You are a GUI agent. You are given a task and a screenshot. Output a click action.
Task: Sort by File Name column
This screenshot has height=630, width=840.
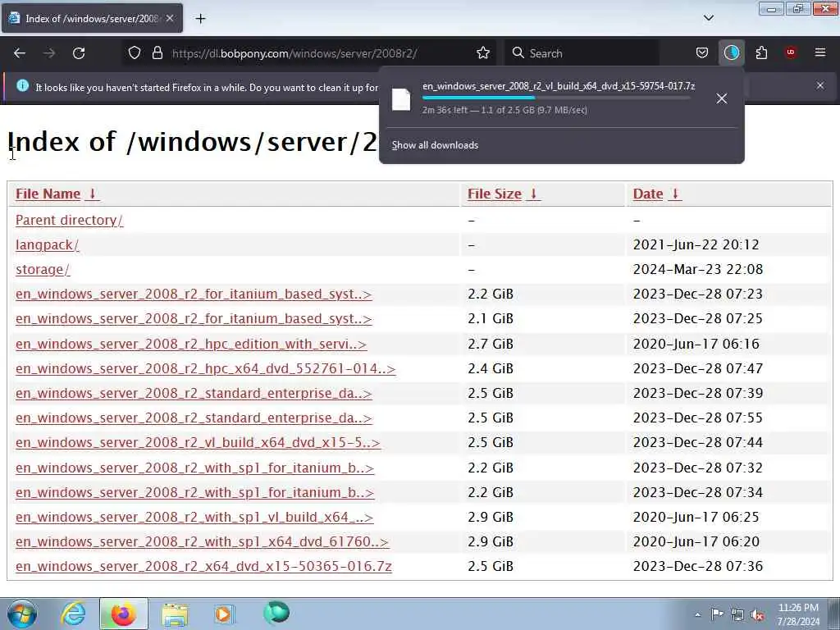coord(57,194)
